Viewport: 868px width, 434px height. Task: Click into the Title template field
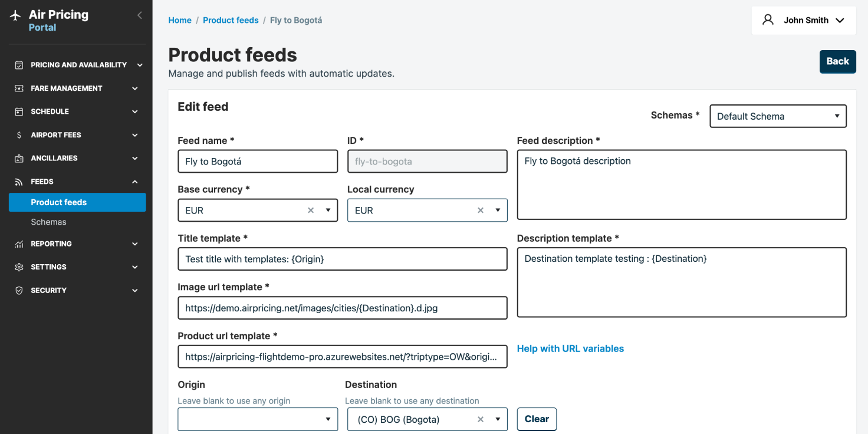click(x=342, y=259)
